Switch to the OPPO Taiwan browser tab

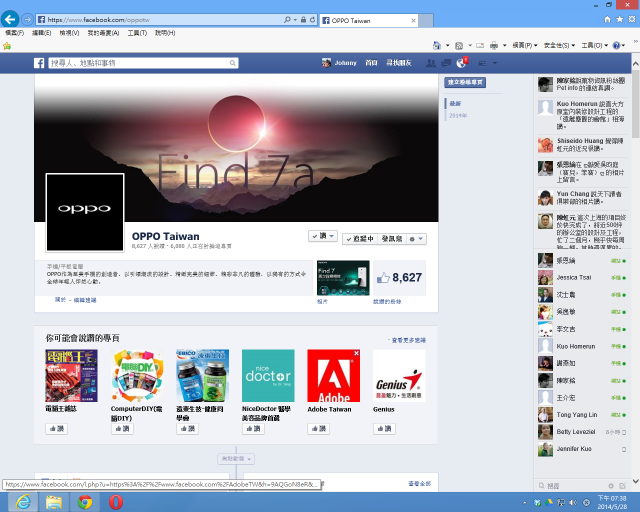tap(369, 20)
